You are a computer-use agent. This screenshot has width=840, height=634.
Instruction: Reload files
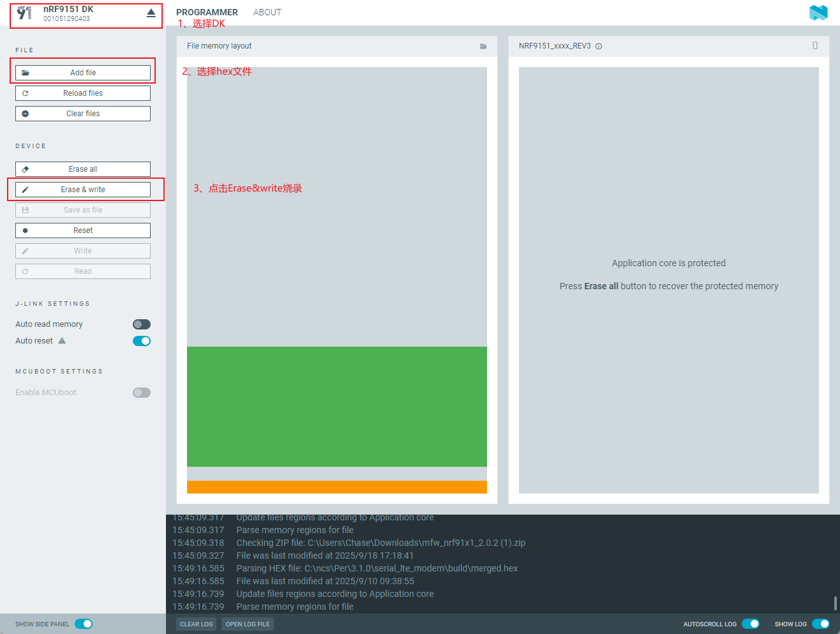coord(83,93)
